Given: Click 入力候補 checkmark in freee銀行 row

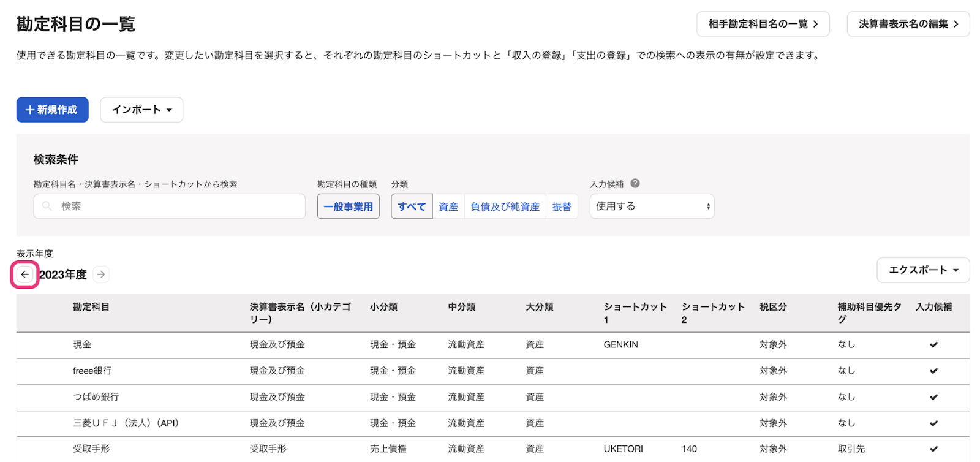Looking at the screenshot, I should [x=933, y=371].
